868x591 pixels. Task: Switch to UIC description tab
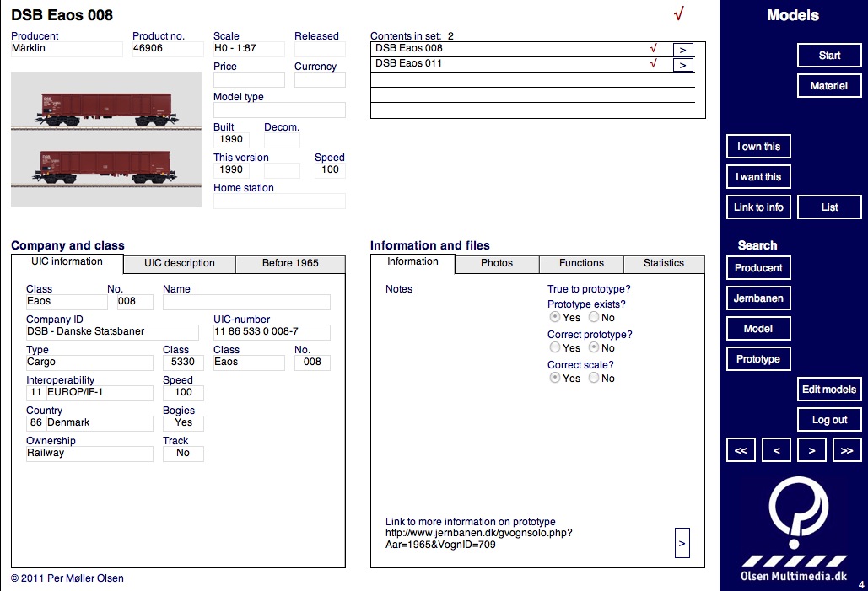[180, 263]
